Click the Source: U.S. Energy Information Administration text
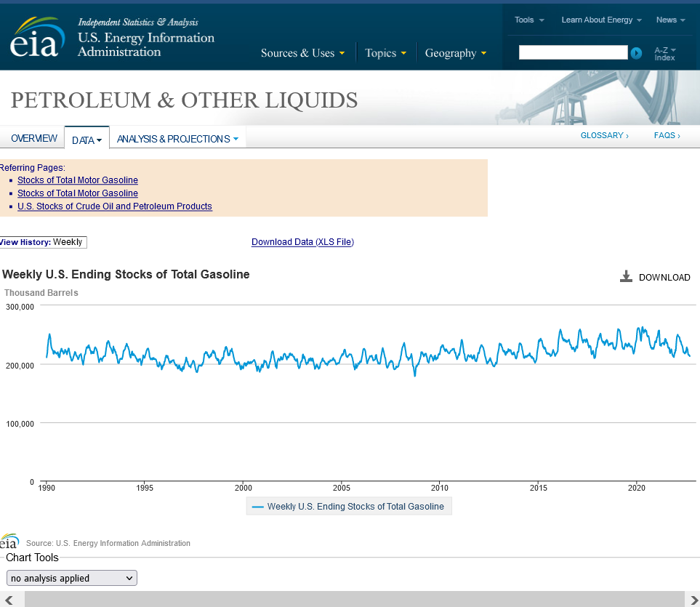This screenshot has width=700, height=607. tap(108, 543)
